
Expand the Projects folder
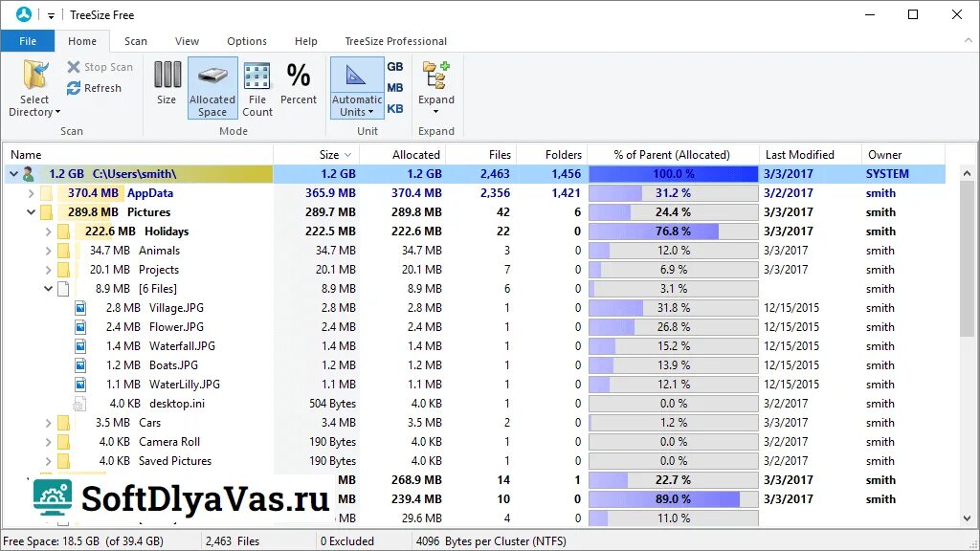click(48, 270)
